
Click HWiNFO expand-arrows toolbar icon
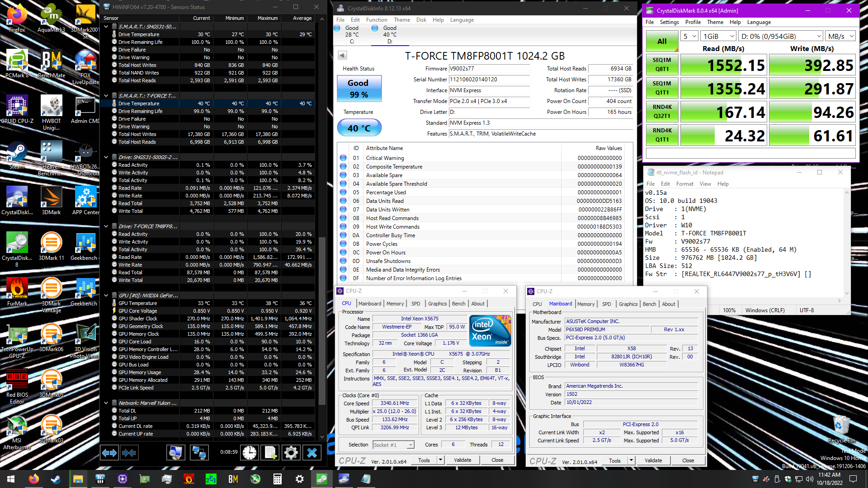110,452
